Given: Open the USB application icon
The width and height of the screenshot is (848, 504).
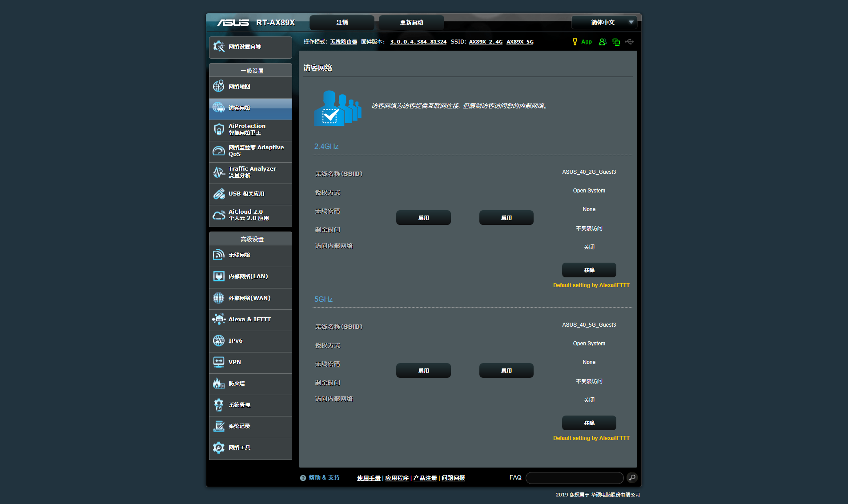Looking at the screenshot, I should pos(219,194).
